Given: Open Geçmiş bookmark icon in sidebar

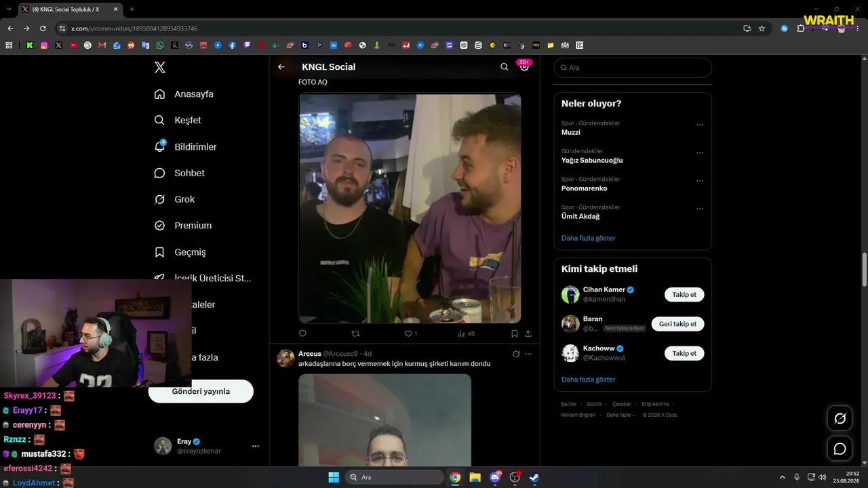Looking at the screenshot, I should 159,252.
